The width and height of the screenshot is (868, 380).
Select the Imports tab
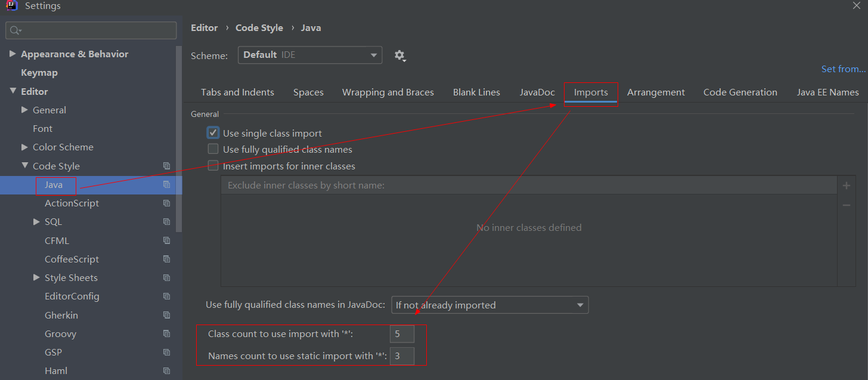click(591, 92)
